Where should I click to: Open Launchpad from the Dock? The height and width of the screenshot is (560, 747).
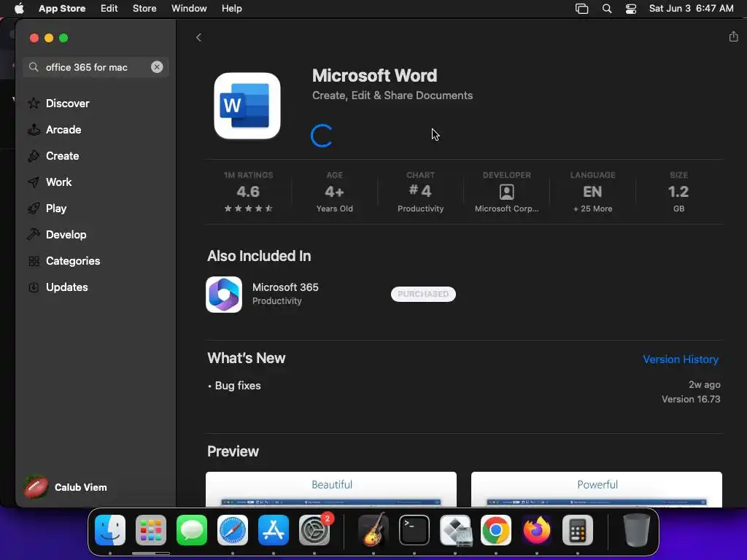[151, 530]
